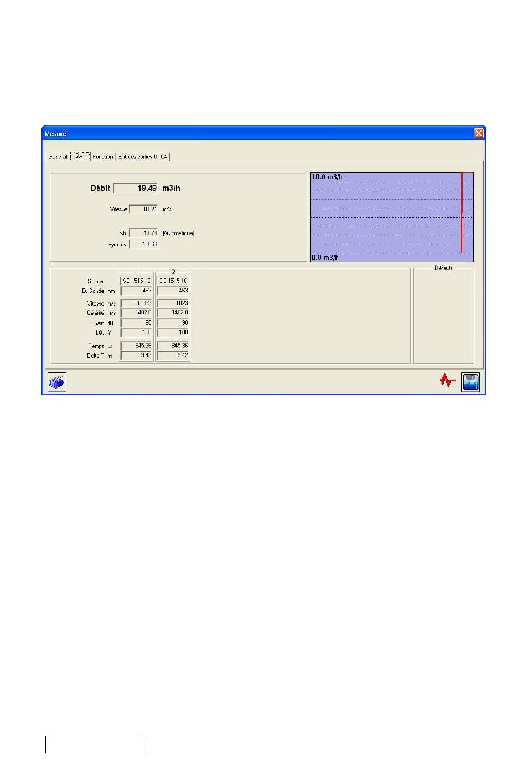Click Temps µs 845.36 in column 2

[x=173, y=346]
